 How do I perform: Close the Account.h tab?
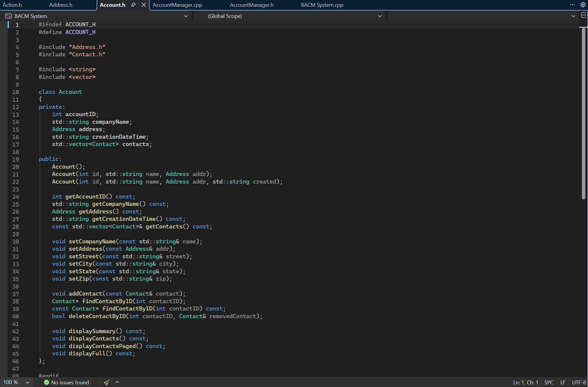tap(144, 5)
